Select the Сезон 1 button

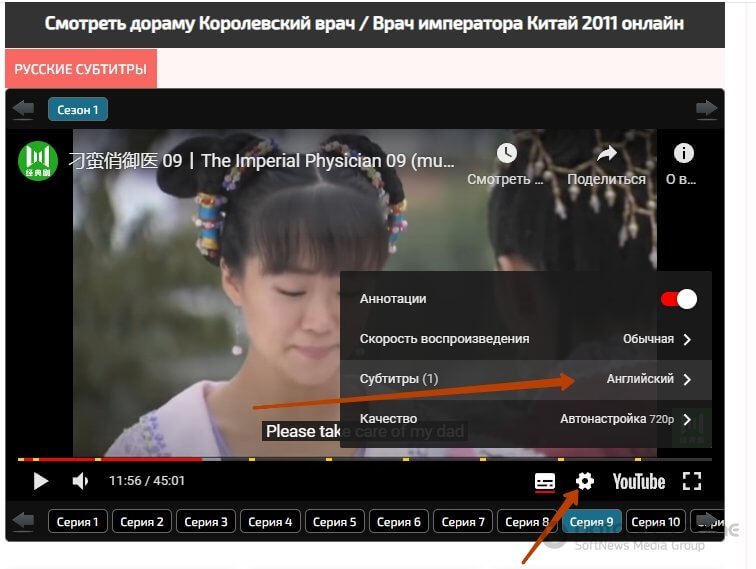78,109
